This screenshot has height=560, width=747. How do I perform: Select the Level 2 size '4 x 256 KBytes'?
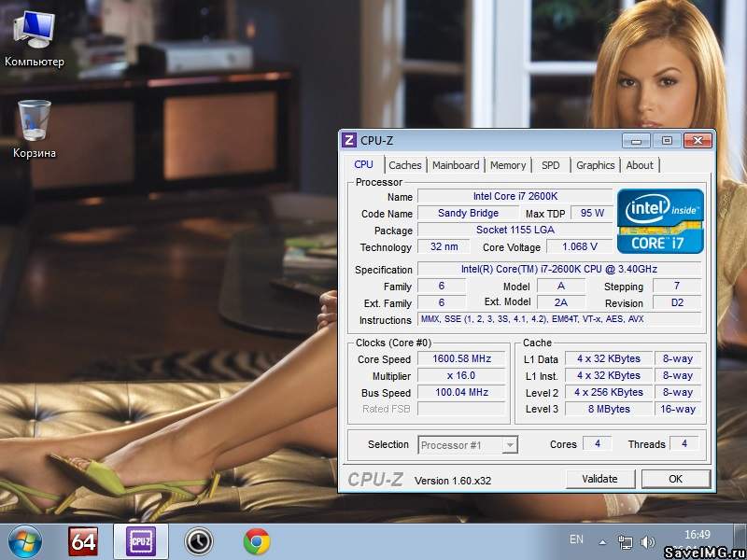pyautogui.click(x=609, y=392)
